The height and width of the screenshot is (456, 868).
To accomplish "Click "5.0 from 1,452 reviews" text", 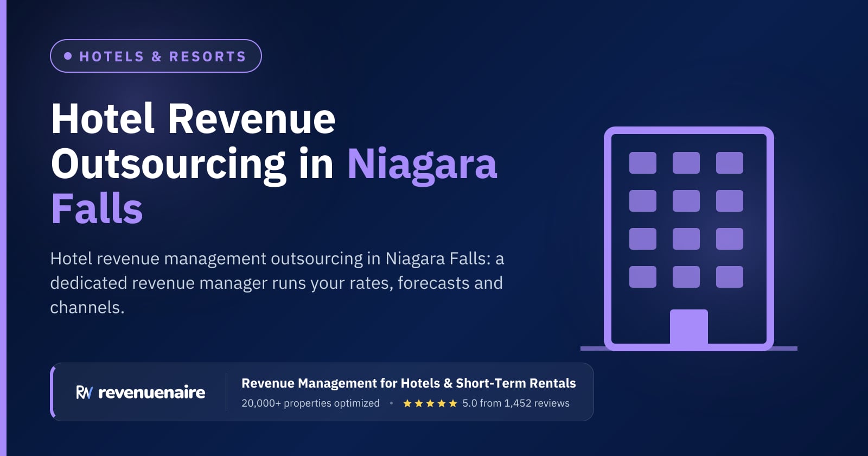I will [516, 403].
